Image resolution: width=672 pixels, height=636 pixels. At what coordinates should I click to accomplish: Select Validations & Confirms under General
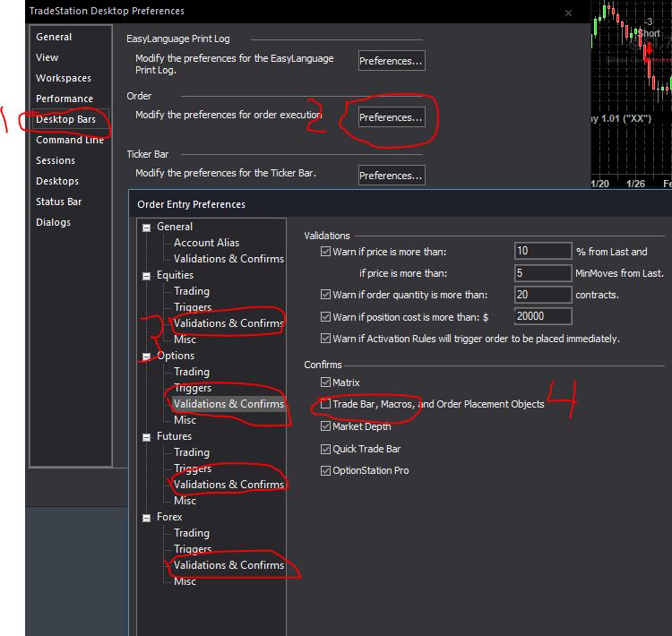tap(228, 259)
